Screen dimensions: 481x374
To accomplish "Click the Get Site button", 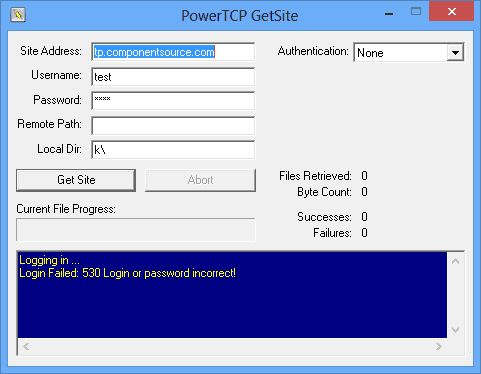I will 76,180.
